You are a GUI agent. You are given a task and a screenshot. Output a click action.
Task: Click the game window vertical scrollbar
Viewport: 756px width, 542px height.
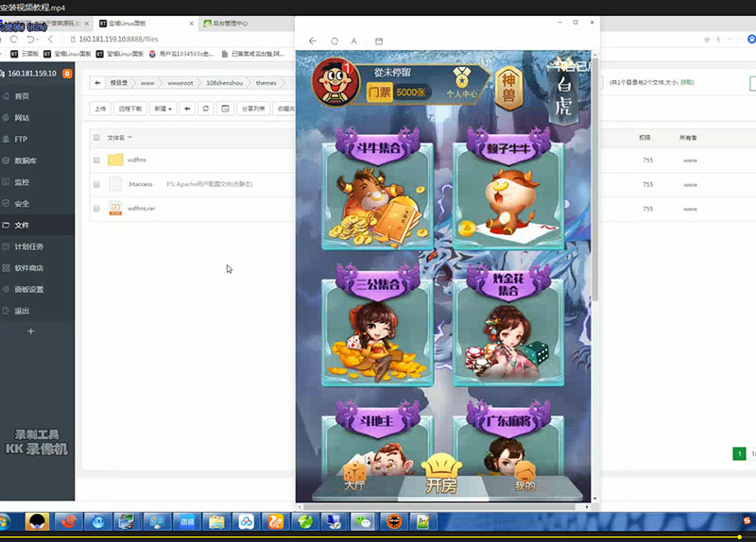[595, 178]
